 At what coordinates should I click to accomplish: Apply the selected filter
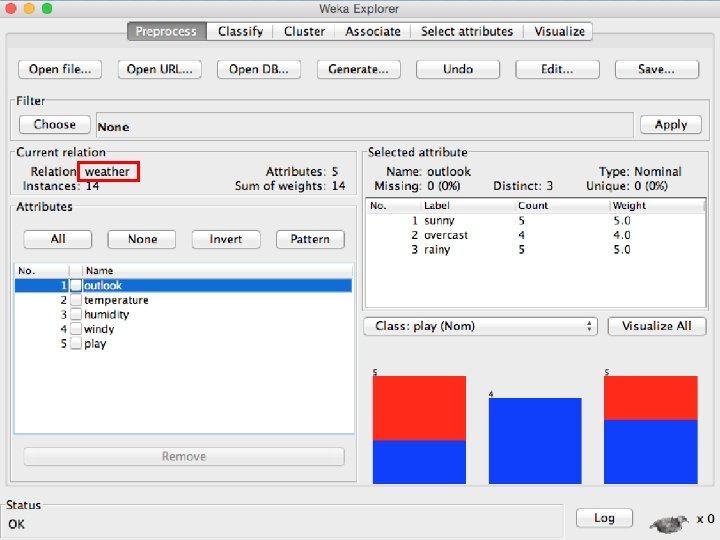[x=671, y=124]
